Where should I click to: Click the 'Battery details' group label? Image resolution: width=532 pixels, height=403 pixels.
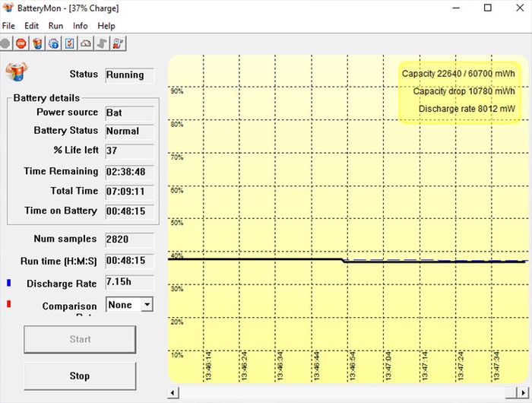[x=46, y=98]
